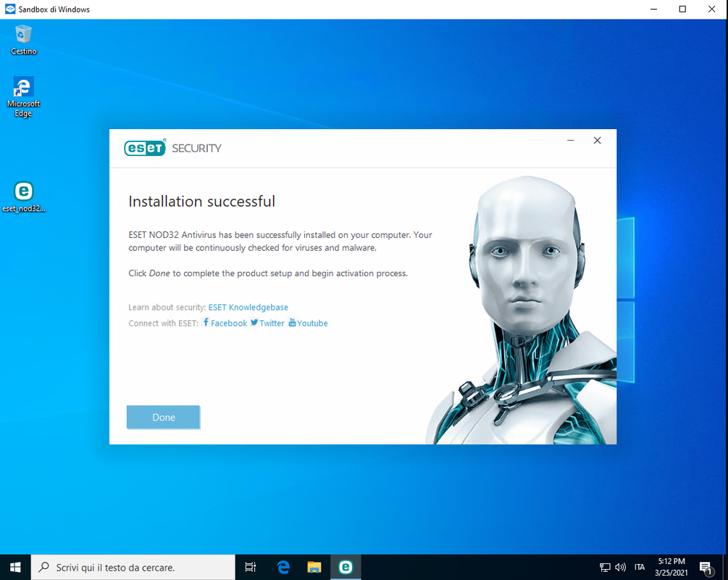The image size is (728, 580).
Task: Open the Windows Start menu
Action: (15, 567)
